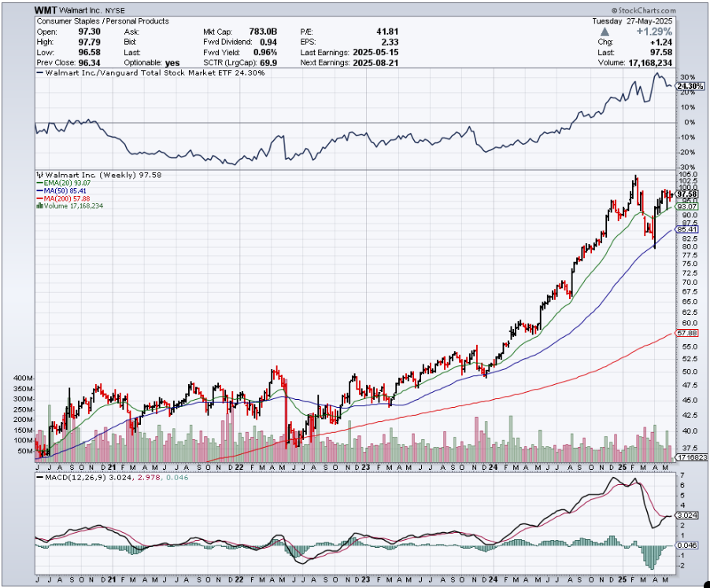Click the red MA(200) legend line marker
710x588 pixels.
(40, 198)
